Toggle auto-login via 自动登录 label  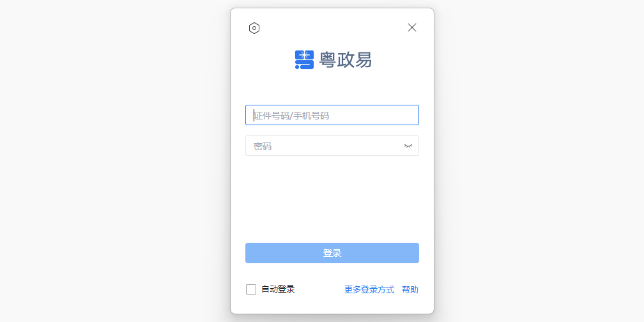(x=278, y=289)
